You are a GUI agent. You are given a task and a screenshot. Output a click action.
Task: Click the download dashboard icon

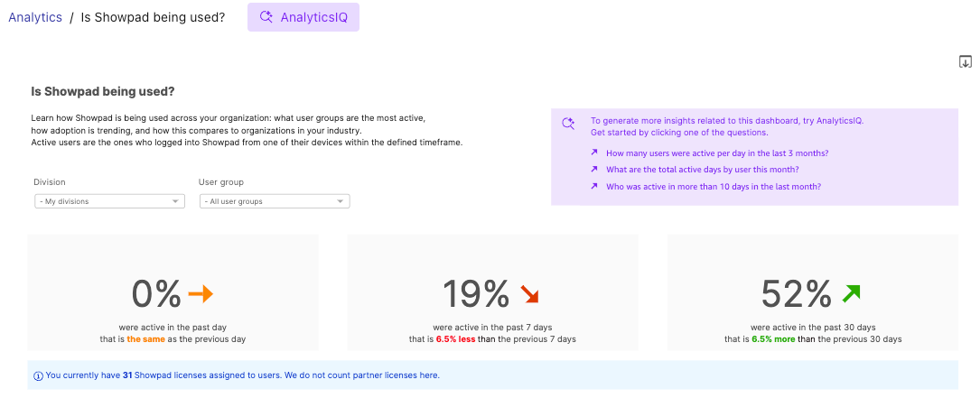click(x=965, y=61)
